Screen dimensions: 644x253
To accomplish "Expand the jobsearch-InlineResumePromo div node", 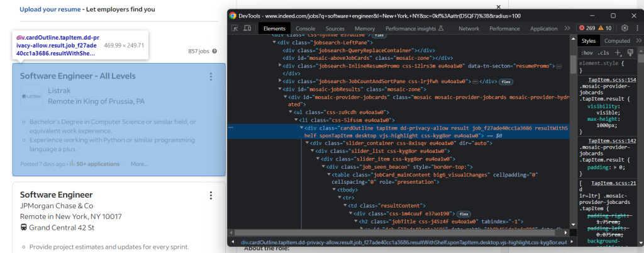I will tap(280, 65).
